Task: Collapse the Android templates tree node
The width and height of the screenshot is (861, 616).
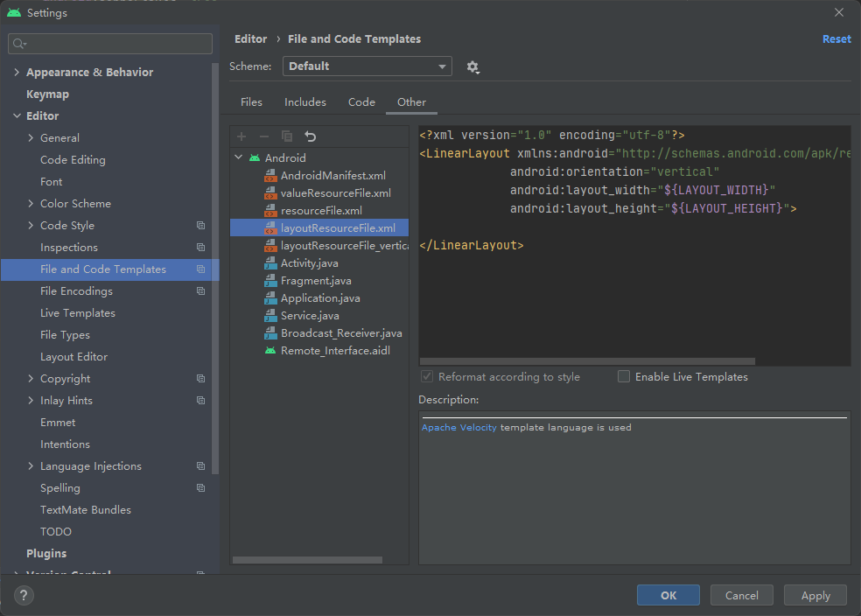Action: click(238, 158)
